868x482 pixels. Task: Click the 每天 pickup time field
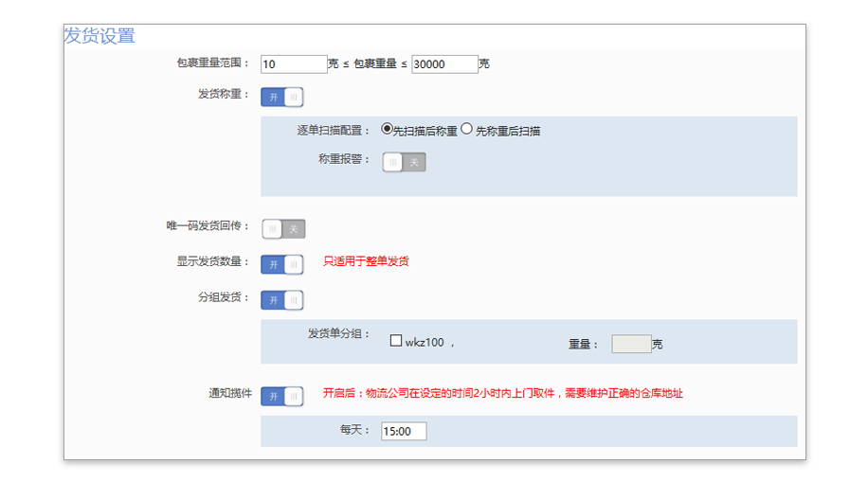coord(404,432)
